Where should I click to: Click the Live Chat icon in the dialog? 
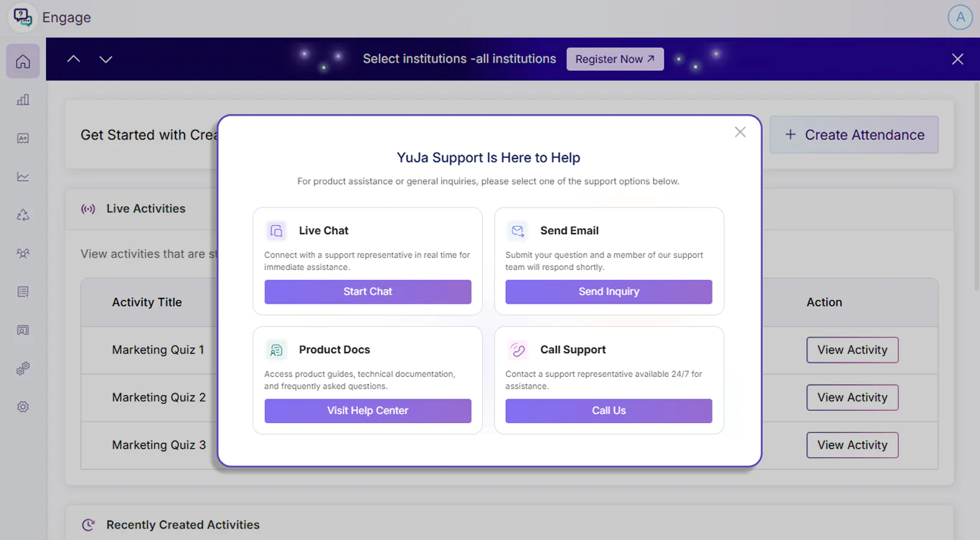point(276,230)
